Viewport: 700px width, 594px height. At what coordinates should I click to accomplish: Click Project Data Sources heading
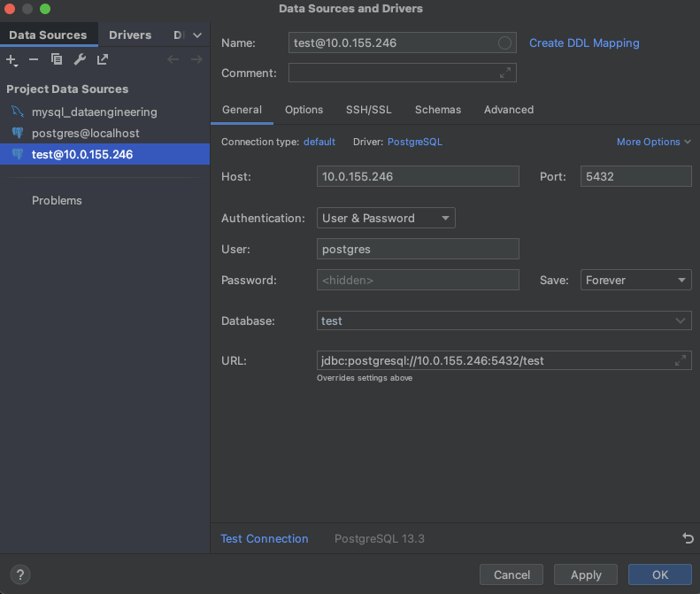tap(67, 89)
